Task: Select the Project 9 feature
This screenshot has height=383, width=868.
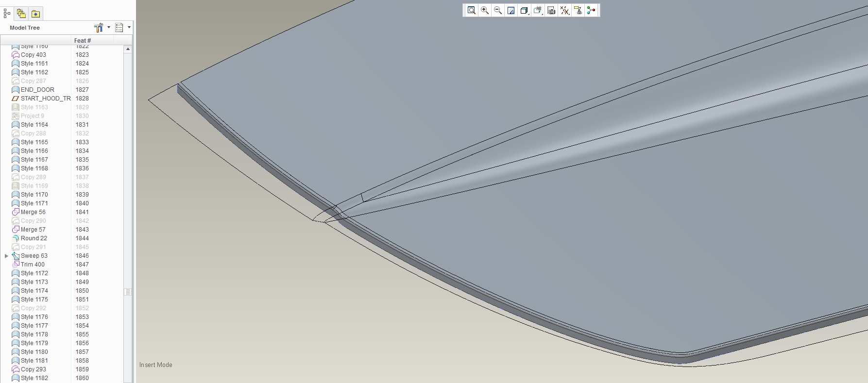Action: (x=33, y=116)
